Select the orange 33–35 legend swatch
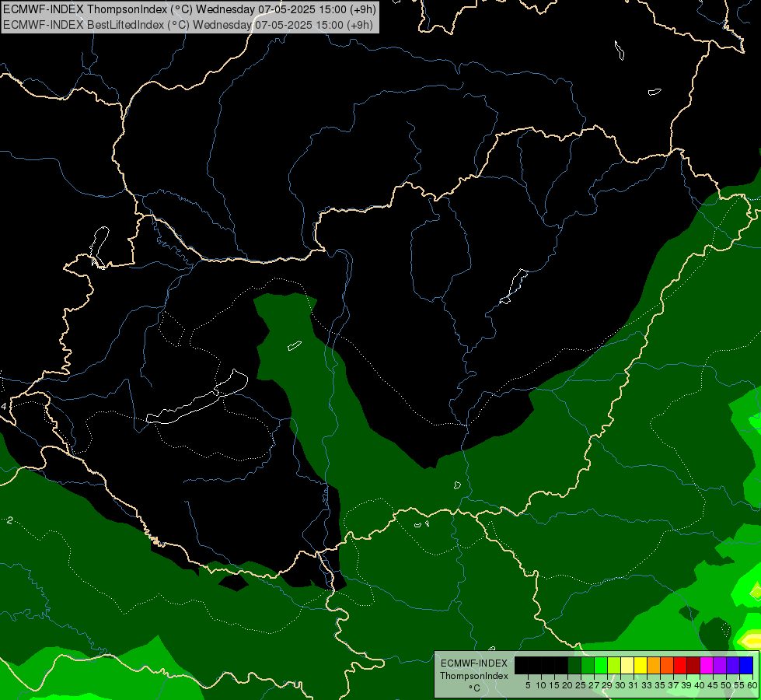This screenshot has width=761, height=700. point(654,665)
